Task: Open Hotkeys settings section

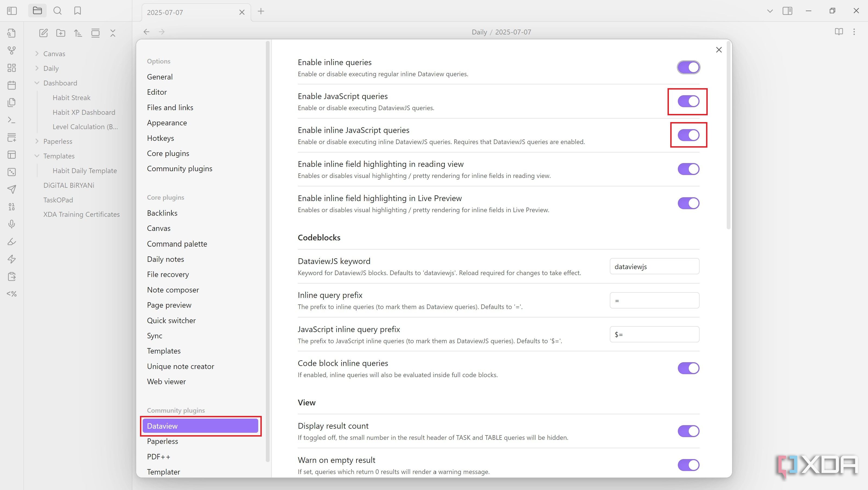Action: click(160, 138)
